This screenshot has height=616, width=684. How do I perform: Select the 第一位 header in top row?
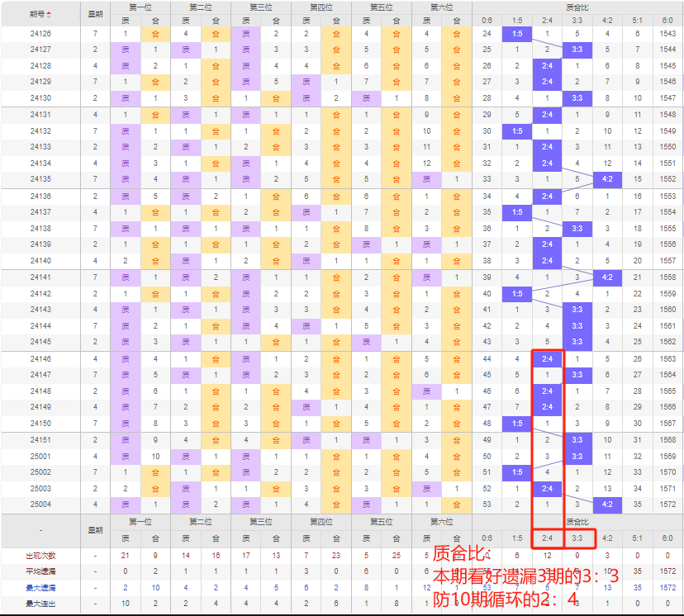[140, 7]
